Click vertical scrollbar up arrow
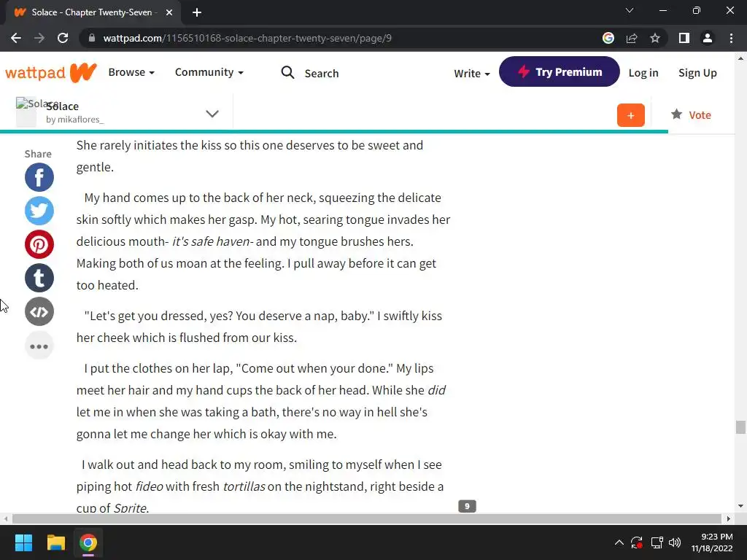This screenshot has width=747, height=560. pyautogui.click(x=740, y=58)
